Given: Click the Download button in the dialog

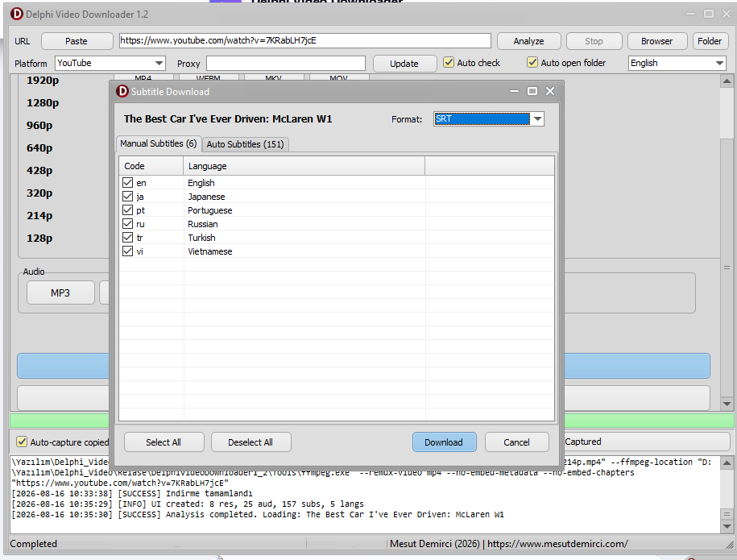Looking at the screenshot, I should pyautogui.click(x=444, y=442).
